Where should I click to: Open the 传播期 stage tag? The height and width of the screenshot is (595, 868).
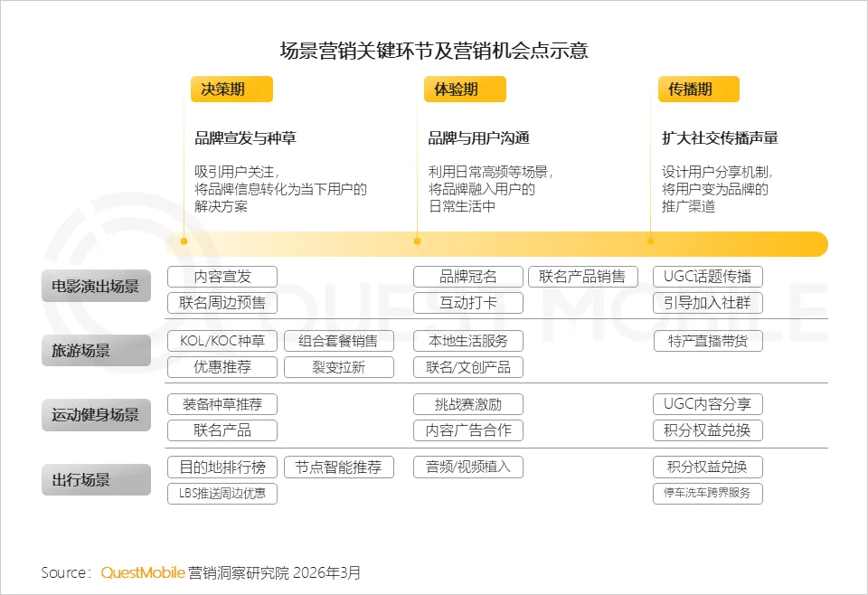pos(697,89)
